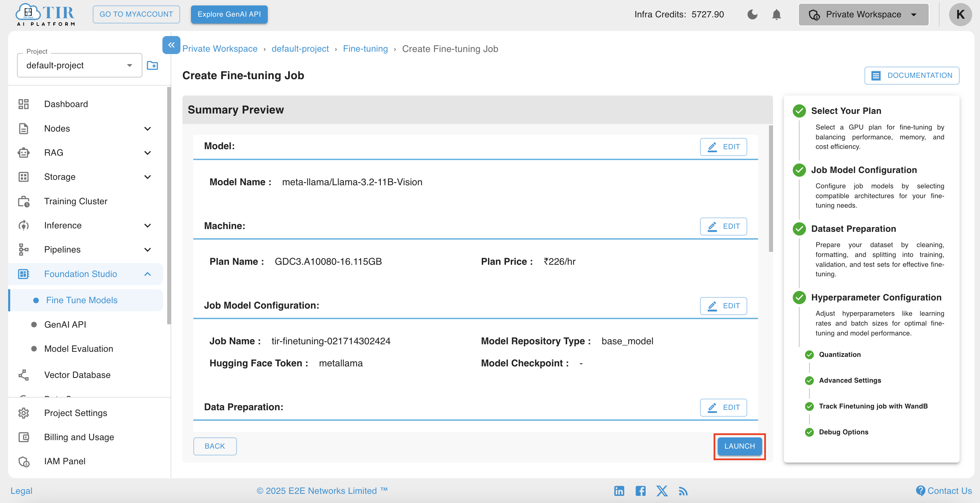Open the DOCUMENTATION button
Screen dimensions: 980x503
[x=911, y=75]
